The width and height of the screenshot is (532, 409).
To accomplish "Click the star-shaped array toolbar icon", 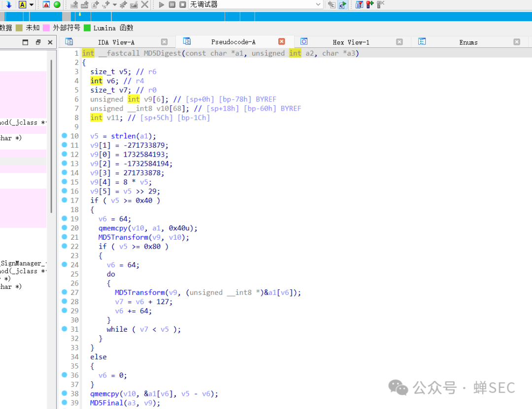I will [x=123, y=4].
